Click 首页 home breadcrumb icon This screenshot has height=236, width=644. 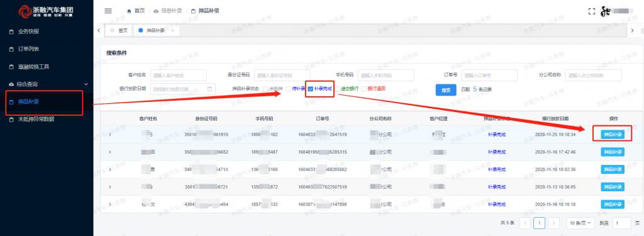pos(130,11)
